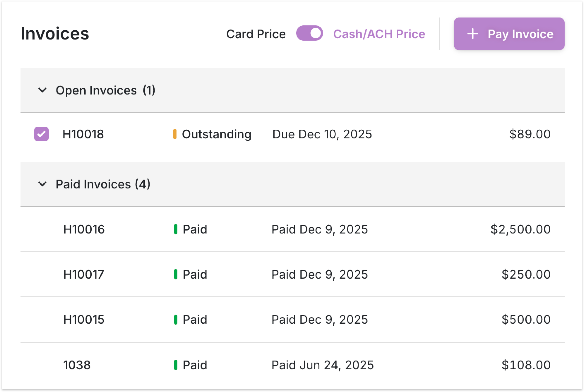Screen dimensions: 584x392
Task: Open paid invoice H10017 row
Action: pos(83,275)
